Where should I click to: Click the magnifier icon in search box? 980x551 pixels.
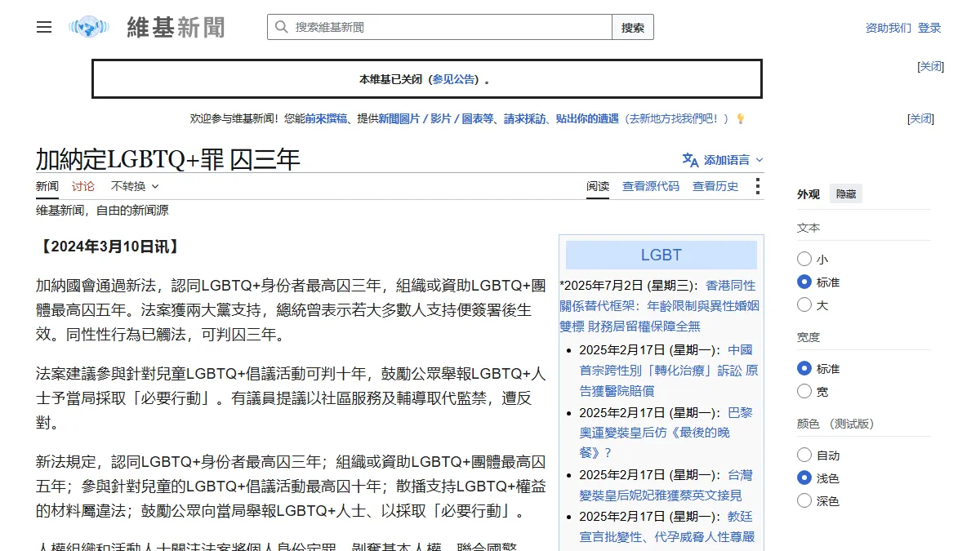(x=281, y=27)
